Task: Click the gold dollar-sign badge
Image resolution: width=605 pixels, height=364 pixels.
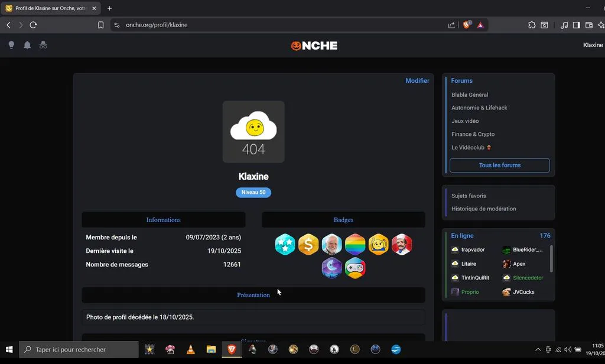Action: tap(308, 244)
